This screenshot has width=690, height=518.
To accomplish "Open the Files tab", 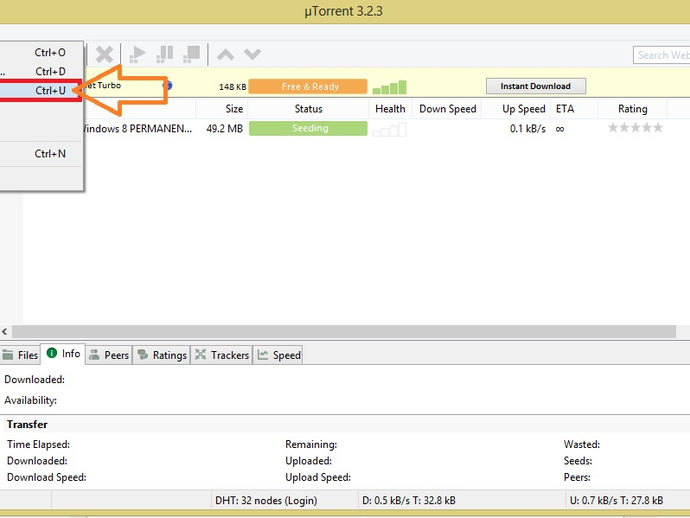I will coord(20,355).
